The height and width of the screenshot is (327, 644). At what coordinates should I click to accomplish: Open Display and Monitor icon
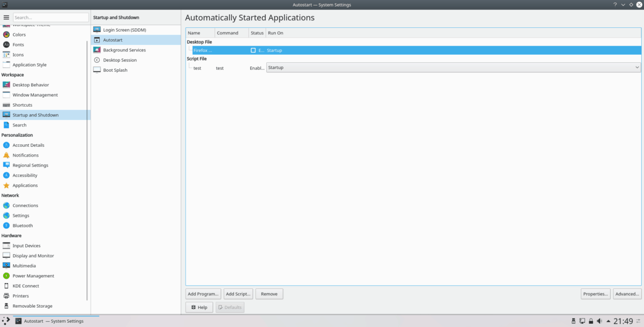click(x=6, y=256)
